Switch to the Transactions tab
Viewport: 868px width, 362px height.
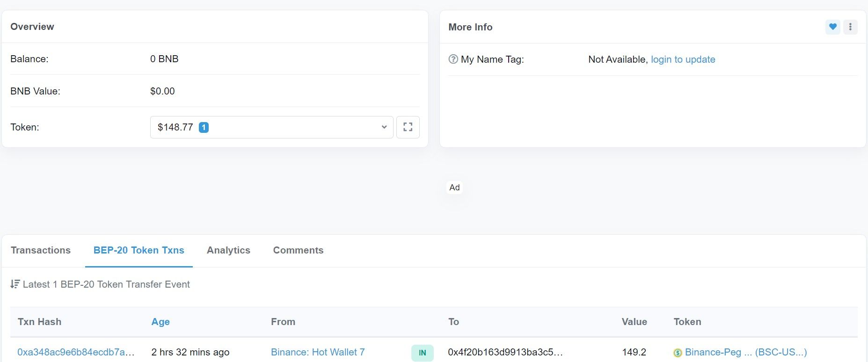pyautogui.click(x=41, y=250)
